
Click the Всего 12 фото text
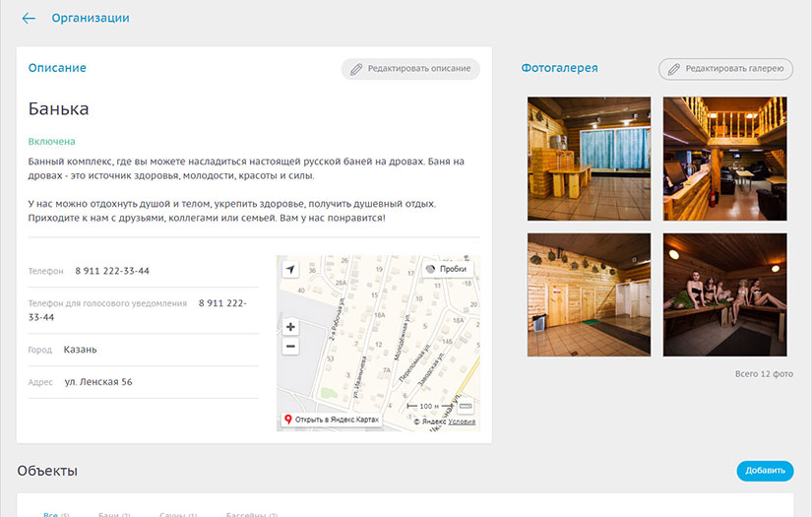coord(764,373)
